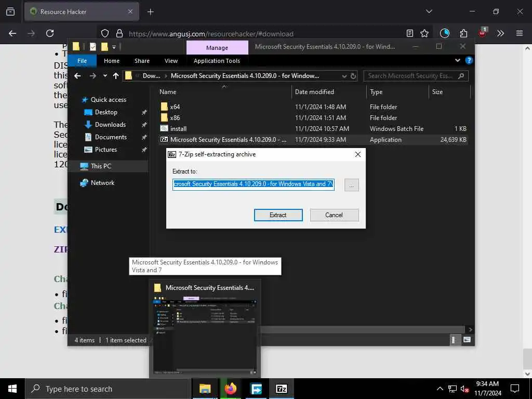
Task: Open Documents in navigation pane
Action: [111, 137]
